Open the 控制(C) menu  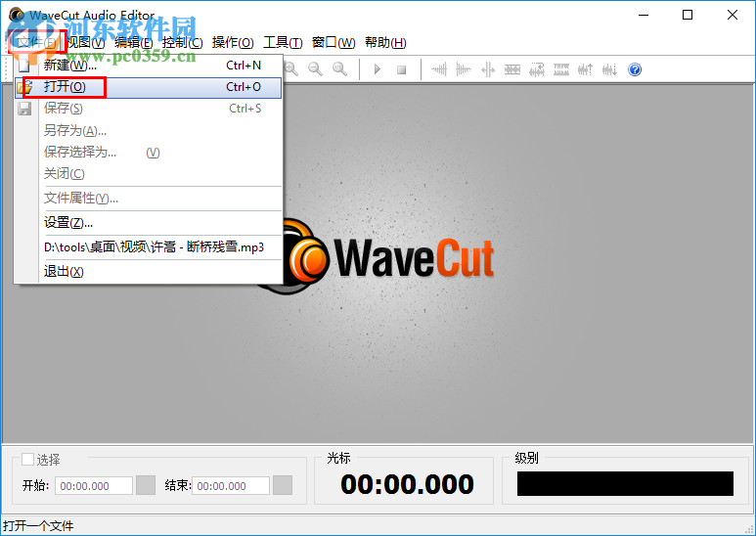[182, 42]
